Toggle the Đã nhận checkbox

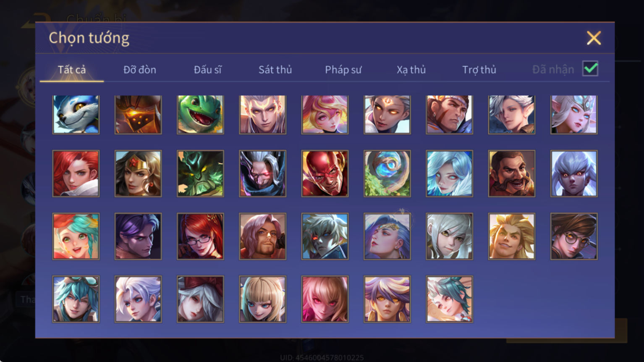590,68
